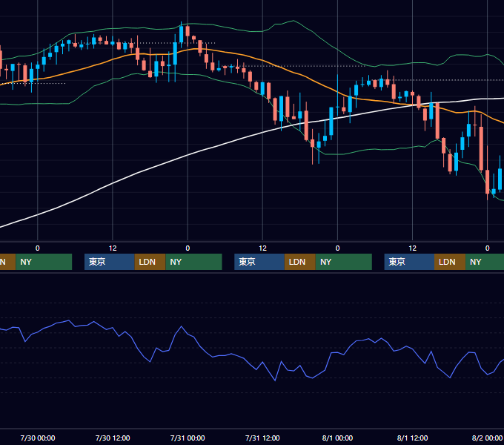Screen dimensions: 504x445
Task: Click the 8/1 00:00 date label
Action: click(x=337, y=438)
